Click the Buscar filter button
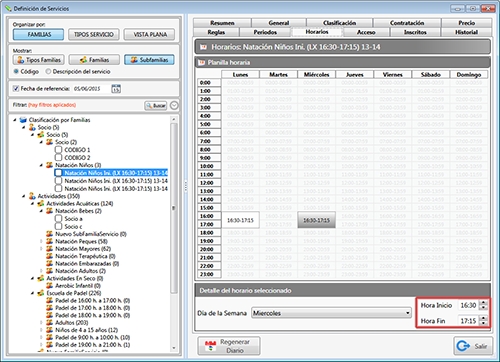Screen dimensions: 500x362 pos(156,105)
